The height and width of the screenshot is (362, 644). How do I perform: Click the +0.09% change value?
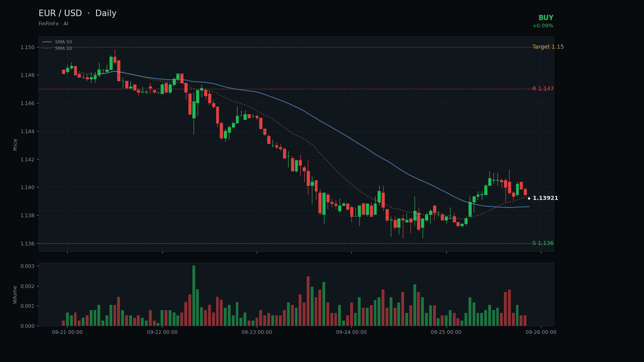click(x=543, y=26)
